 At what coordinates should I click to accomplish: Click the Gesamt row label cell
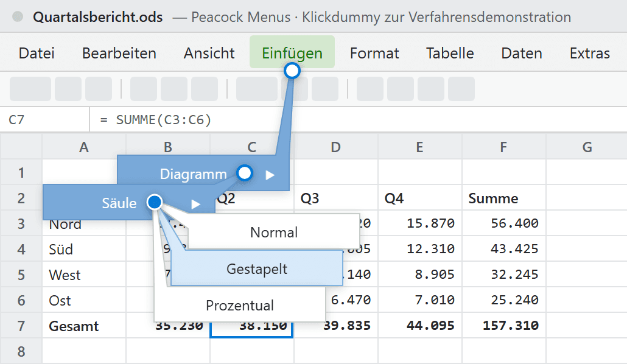tap(84, 326)
